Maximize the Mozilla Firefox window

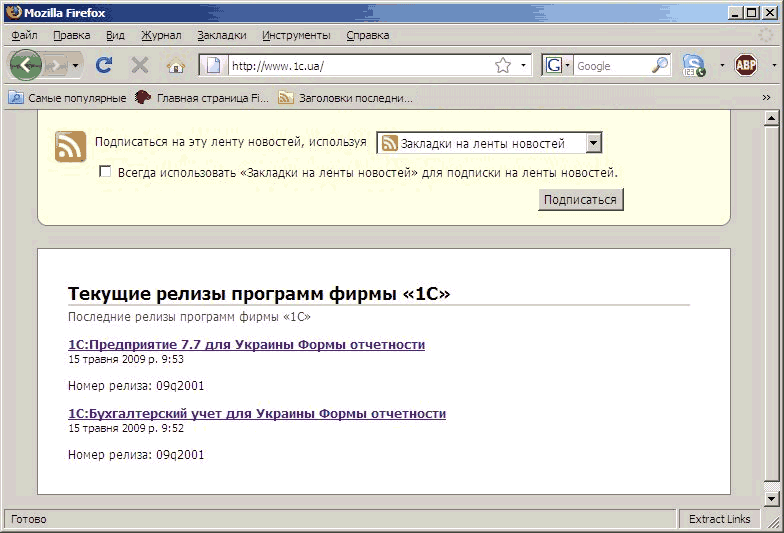pyautogui.click(x=752, y=12)
